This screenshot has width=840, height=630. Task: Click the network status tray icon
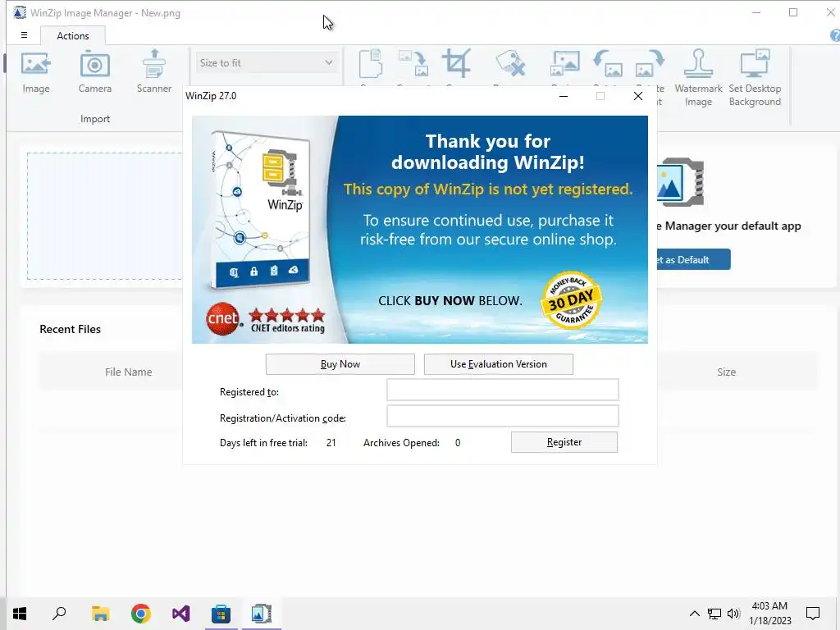[714, 614]
